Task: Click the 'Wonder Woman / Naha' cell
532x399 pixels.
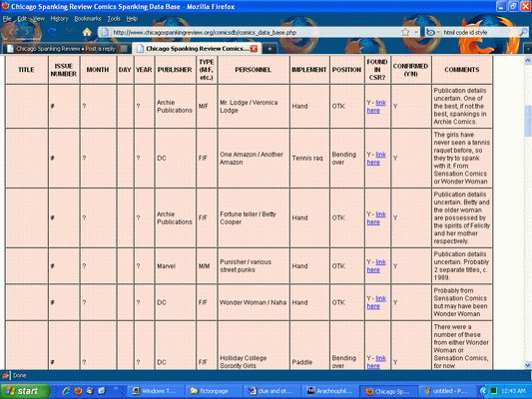Action: tap(254, 302)
